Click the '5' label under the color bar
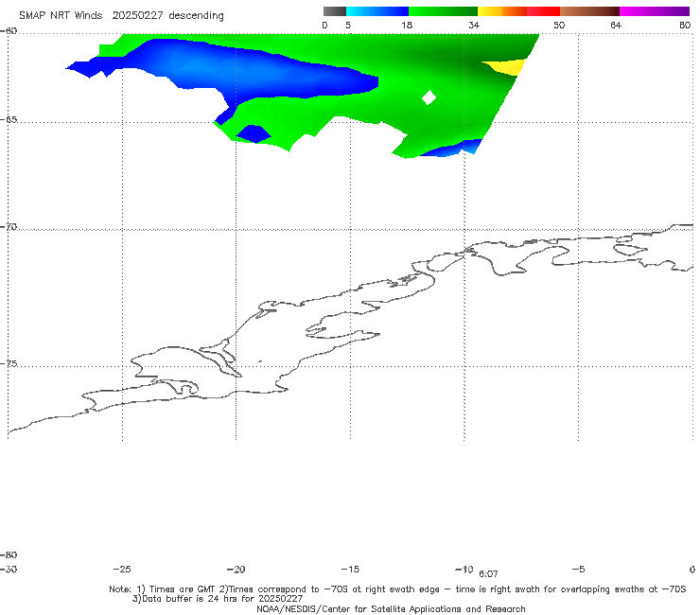700x615 pixels. click(x=348, y=25)
